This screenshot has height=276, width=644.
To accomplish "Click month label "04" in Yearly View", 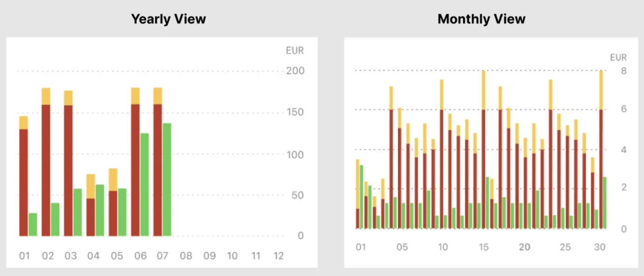I will pyautogui.click(x=93, y=256).
